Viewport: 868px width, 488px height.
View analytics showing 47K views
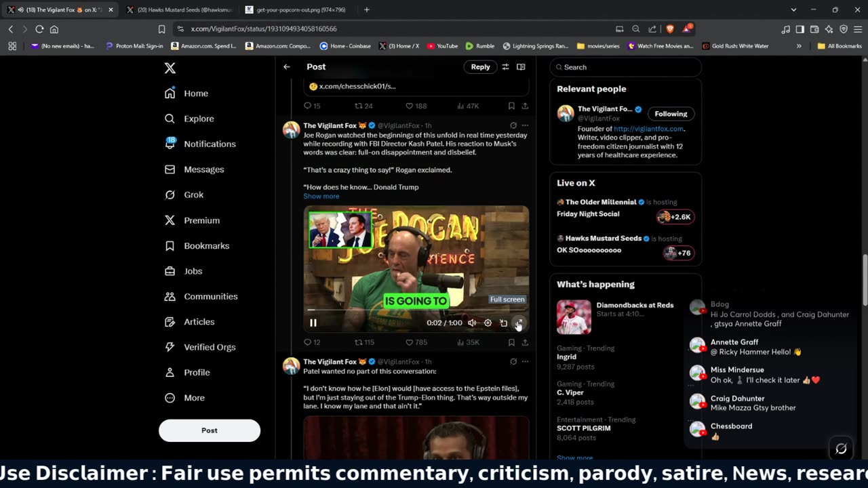point(468,106)
